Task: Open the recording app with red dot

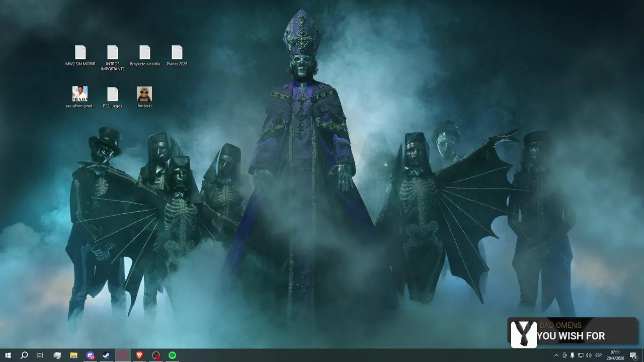Action: 156,355
